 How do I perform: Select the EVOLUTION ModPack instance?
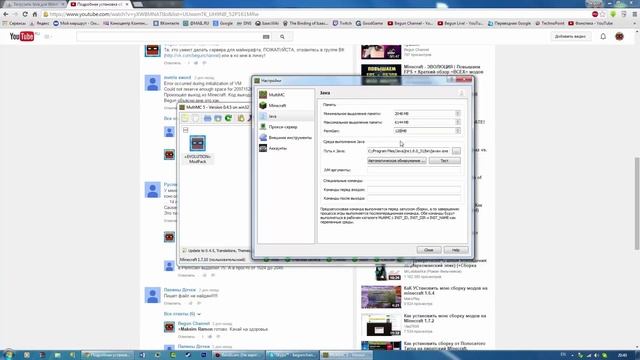click(x=198, y=149)
